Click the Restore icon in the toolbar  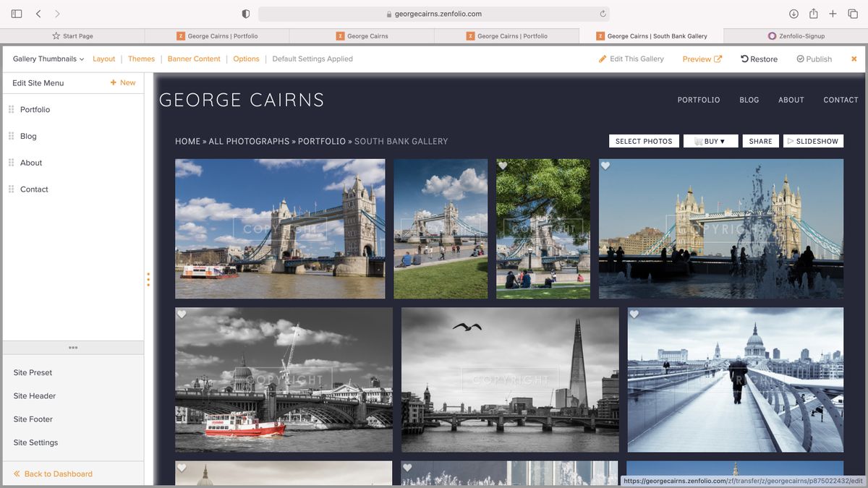pos(745,59)
